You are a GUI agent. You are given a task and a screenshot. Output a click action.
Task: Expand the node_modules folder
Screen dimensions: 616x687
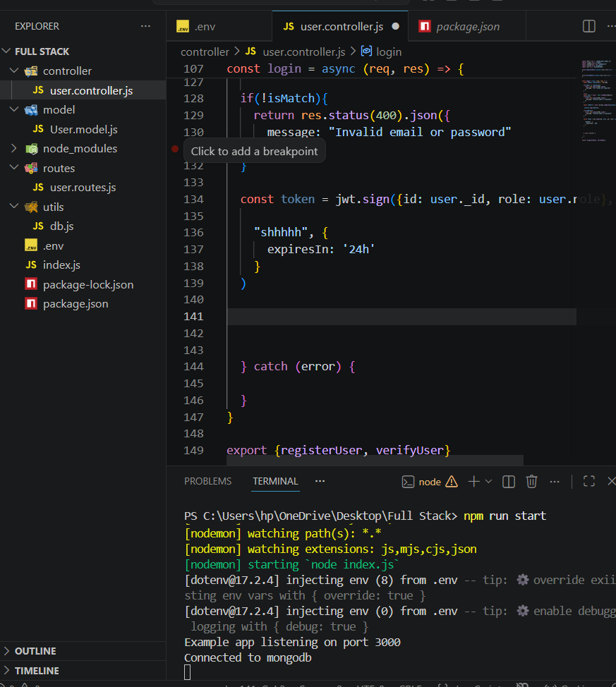(x=14, y=149)
